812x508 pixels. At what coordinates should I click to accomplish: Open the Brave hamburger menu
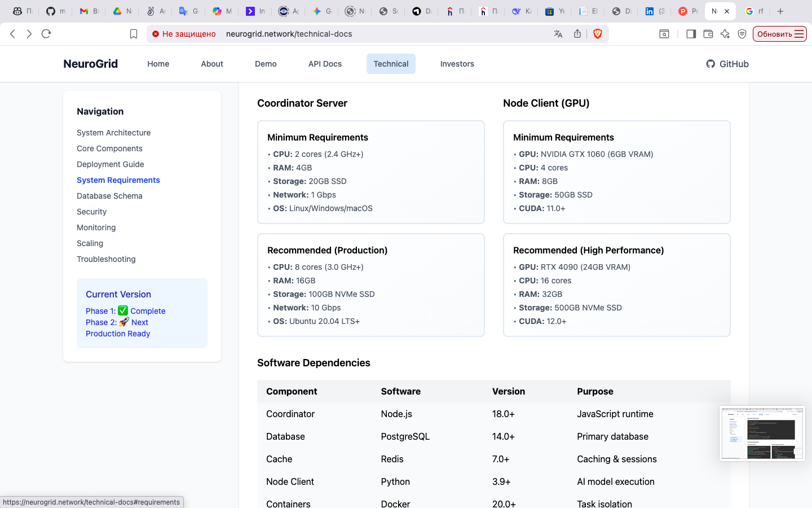click(x=800, y=34)
